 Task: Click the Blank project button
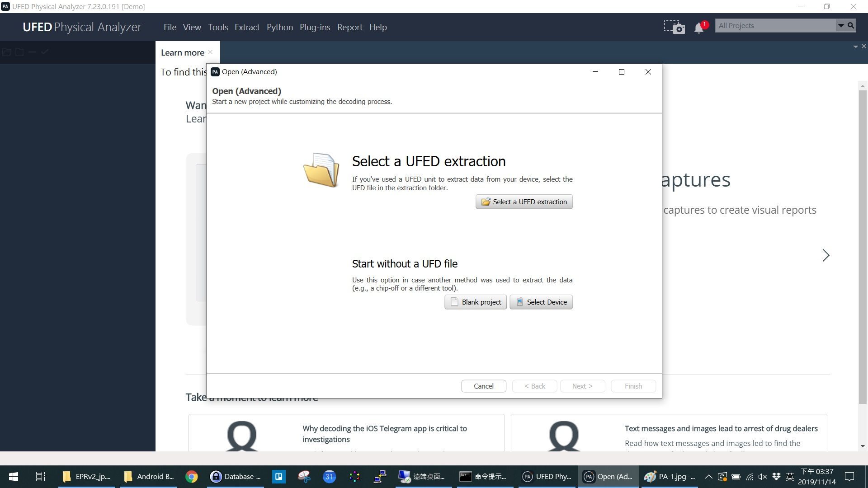click(x=476, y=302)
